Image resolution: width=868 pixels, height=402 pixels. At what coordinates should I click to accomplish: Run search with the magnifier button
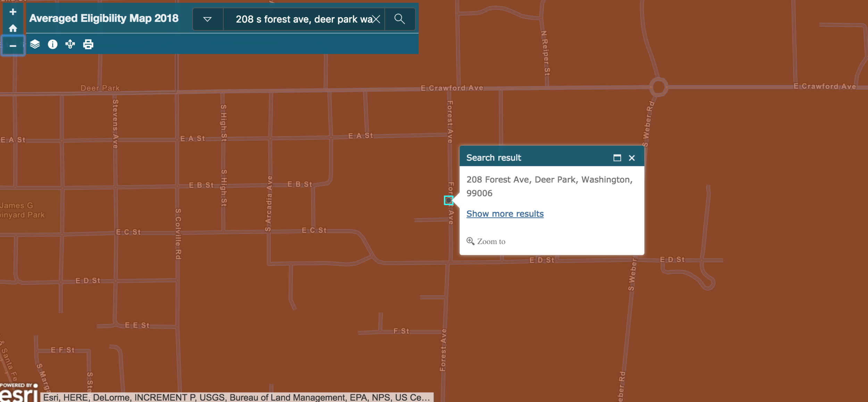(400, 19)
